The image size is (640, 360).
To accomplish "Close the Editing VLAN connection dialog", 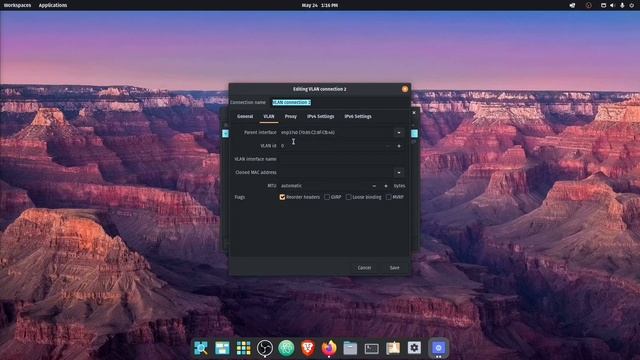I will coord(404,89).
